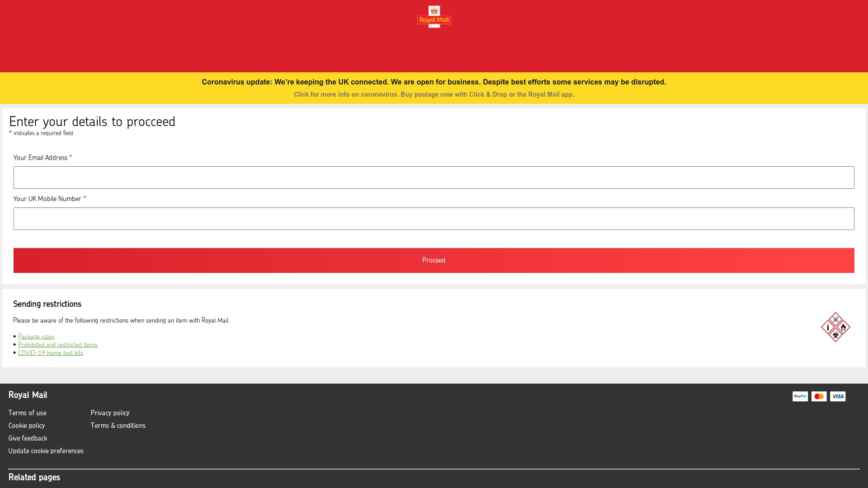868x488 pixels.
Task: Click the Mastercard payment icon in footer
Action: pyautogui.click(x=819, y=396)
